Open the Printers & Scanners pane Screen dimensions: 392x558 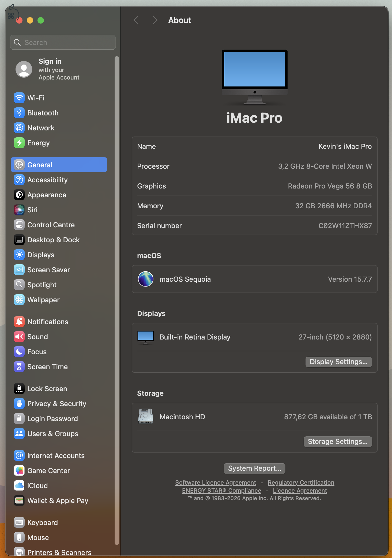coord(59,552)
